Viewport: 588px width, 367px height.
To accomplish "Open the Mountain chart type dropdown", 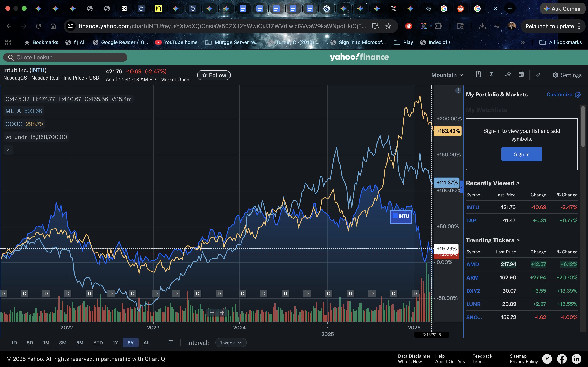I will tap(447, 75).
